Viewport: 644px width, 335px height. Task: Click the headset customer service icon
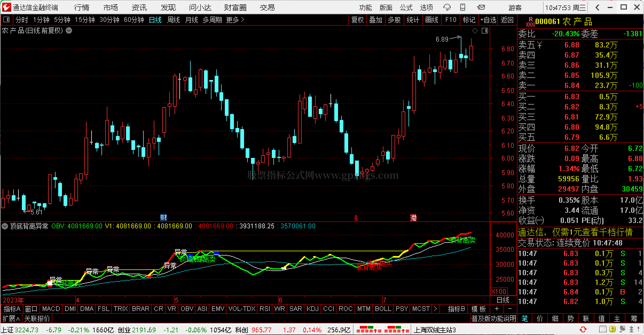coord(447,7)
